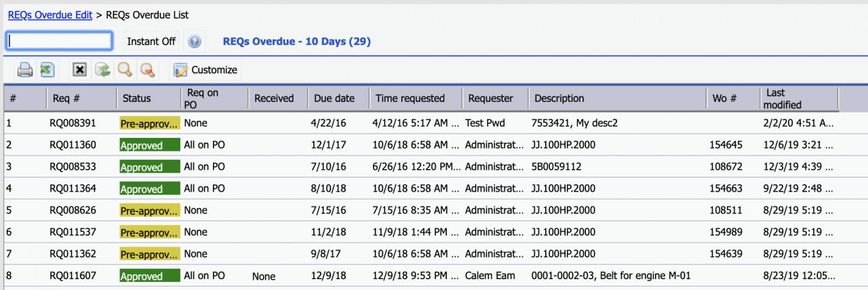
Task: Click the black X clear icon
Action: (79, 69)
